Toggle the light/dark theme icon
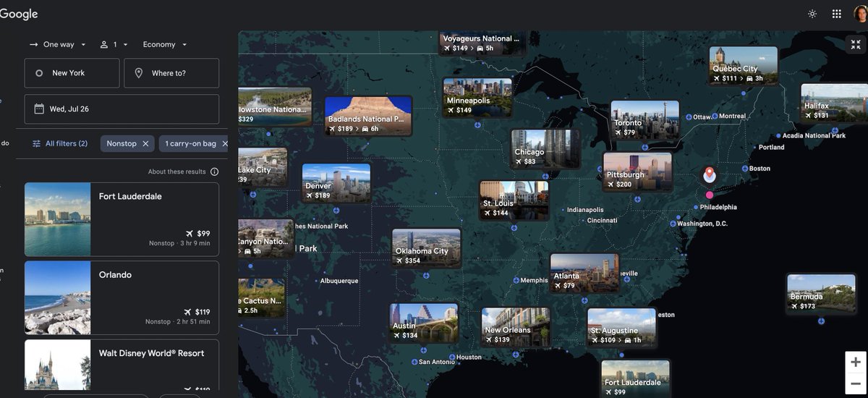Image resolution: width=868 pixels, height=398 pixels. tap(812, 14)
